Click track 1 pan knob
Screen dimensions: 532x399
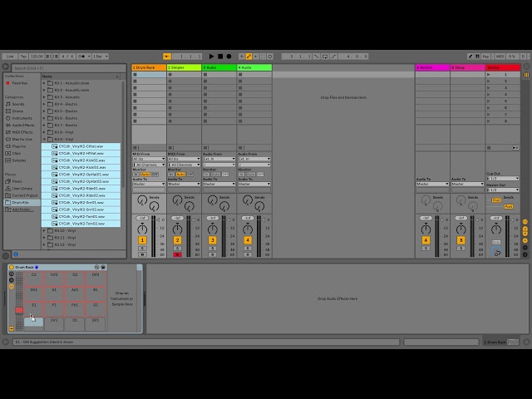142,229
